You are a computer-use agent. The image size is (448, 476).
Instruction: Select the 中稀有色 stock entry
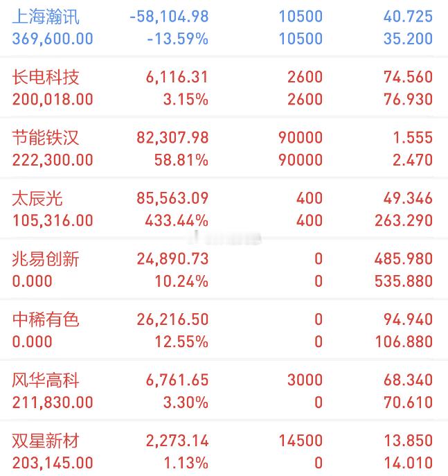coord(224,330)
